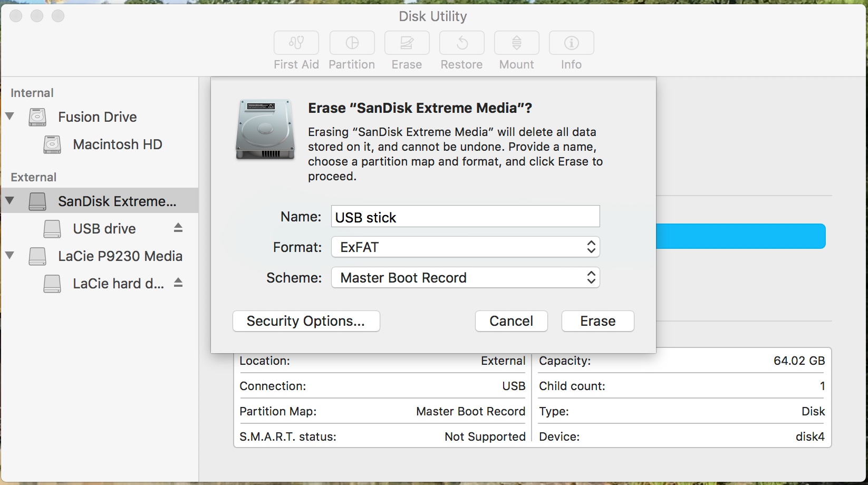The height and width of the screenshot is (485, 868).
Task: Click the First Aid toolbar icon
Action: (x=296, y=43)
